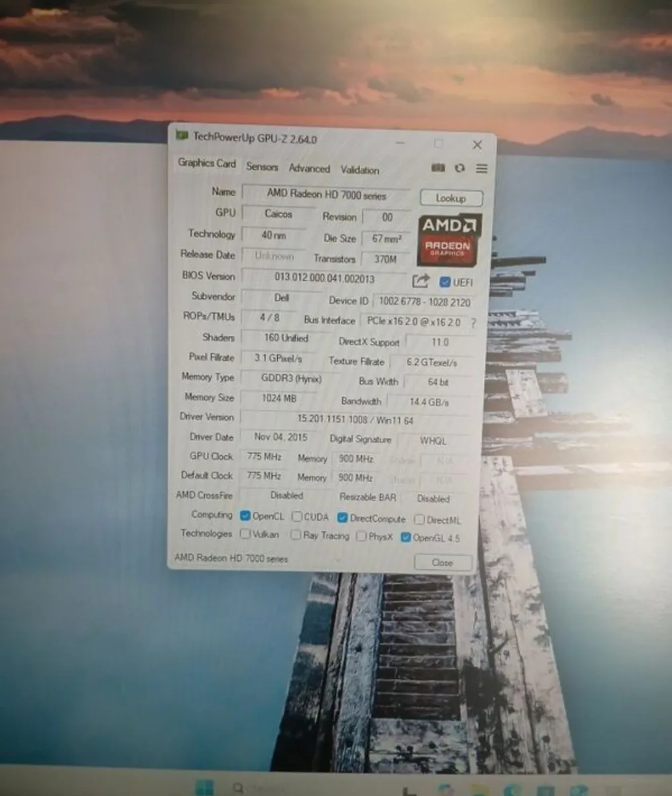Click the Digital Signature field WHQL
Screen dimensions: 672x796
pyautogui.click(x=433, y=440)
